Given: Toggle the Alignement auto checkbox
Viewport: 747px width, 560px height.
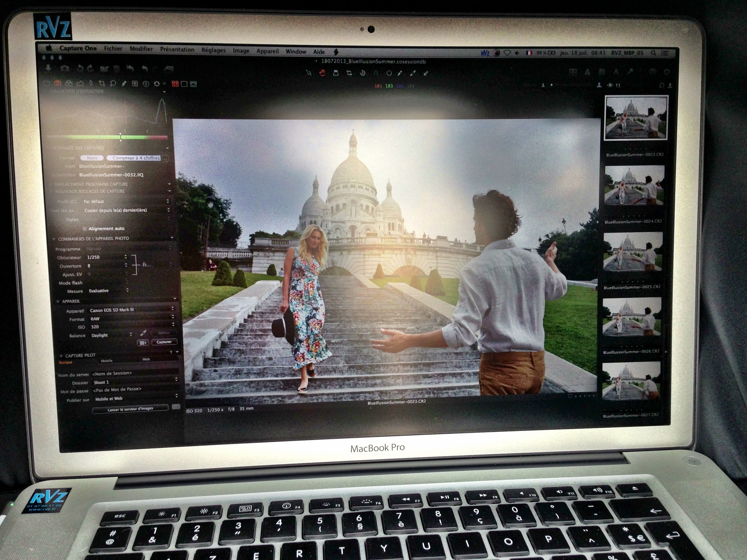Looking at the screenshot, I should [x=85, y=229].
